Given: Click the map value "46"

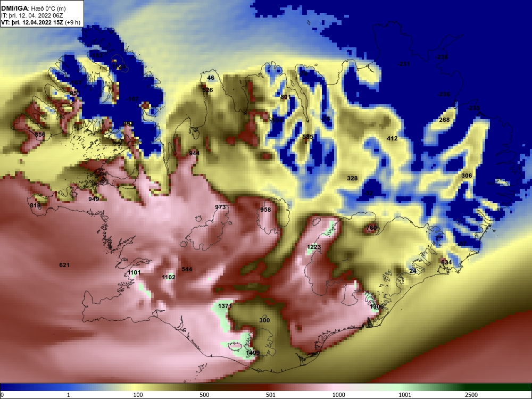Looking at the screenshot, I should 211,78.
